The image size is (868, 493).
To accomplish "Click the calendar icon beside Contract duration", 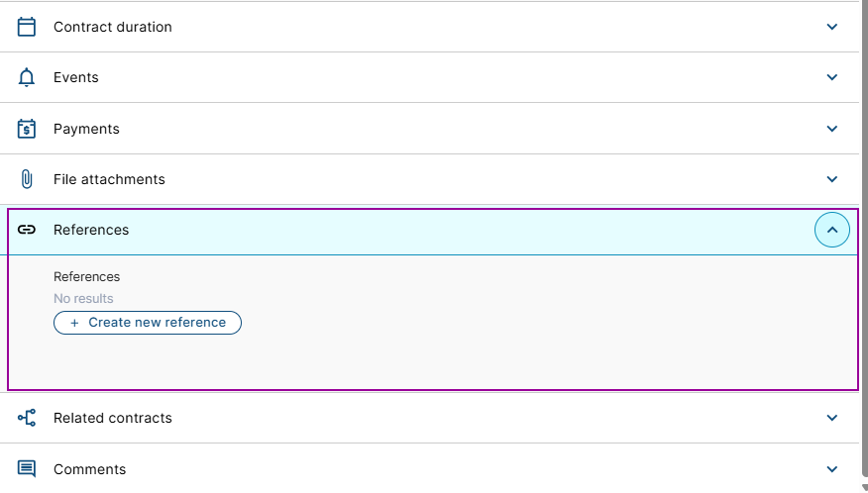I will tap(27, 27).
